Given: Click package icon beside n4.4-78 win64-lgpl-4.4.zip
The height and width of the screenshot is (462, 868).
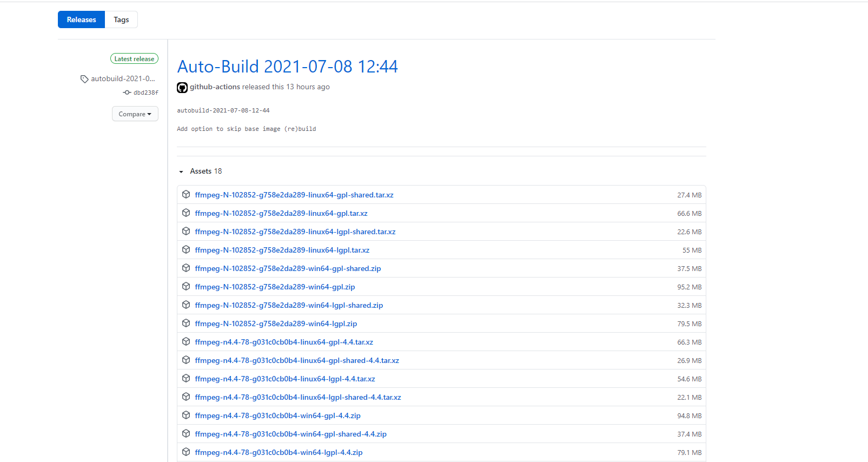Looking at the screenshot, I should pos(186,452).
